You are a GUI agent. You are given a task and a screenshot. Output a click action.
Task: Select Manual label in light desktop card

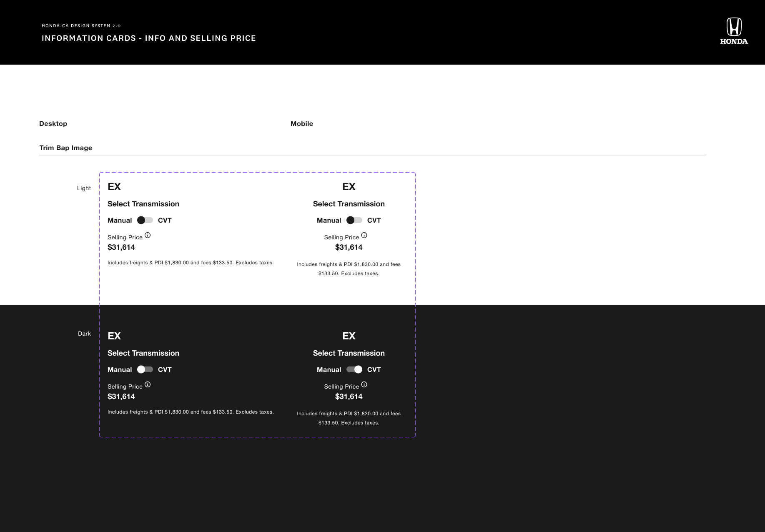pos(120,221)
